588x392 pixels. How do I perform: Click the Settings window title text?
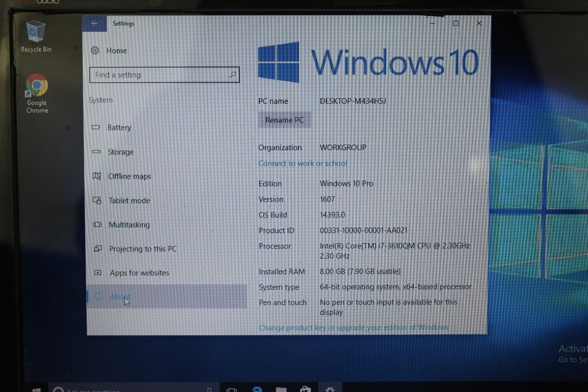click(123, 23)
